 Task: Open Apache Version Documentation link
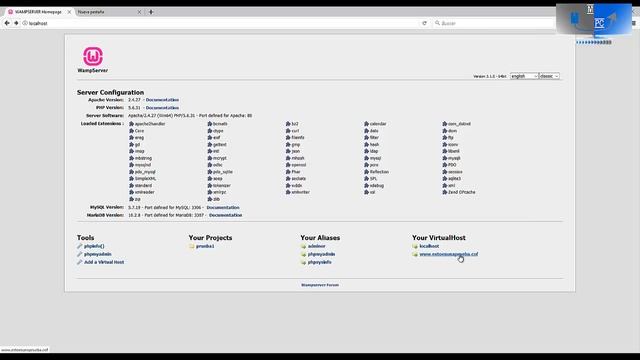(x=162, y=100)
